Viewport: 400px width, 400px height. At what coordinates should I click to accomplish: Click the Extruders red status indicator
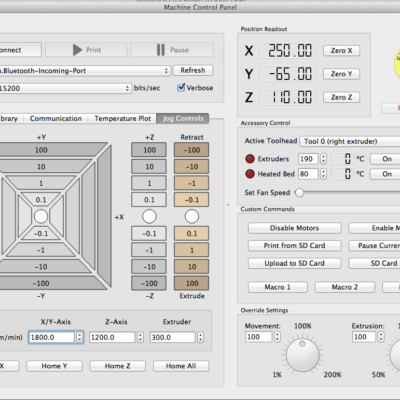pyautogui.click(x=250, y=159)
